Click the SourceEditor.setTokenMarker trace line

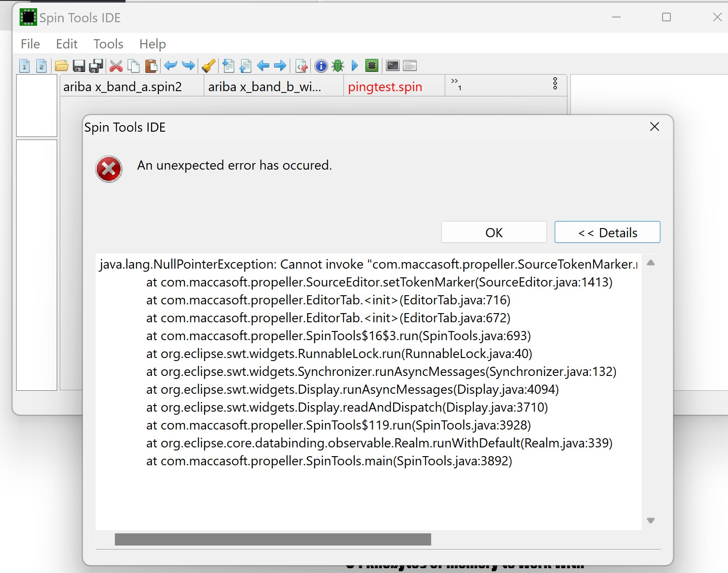(379, 282)
